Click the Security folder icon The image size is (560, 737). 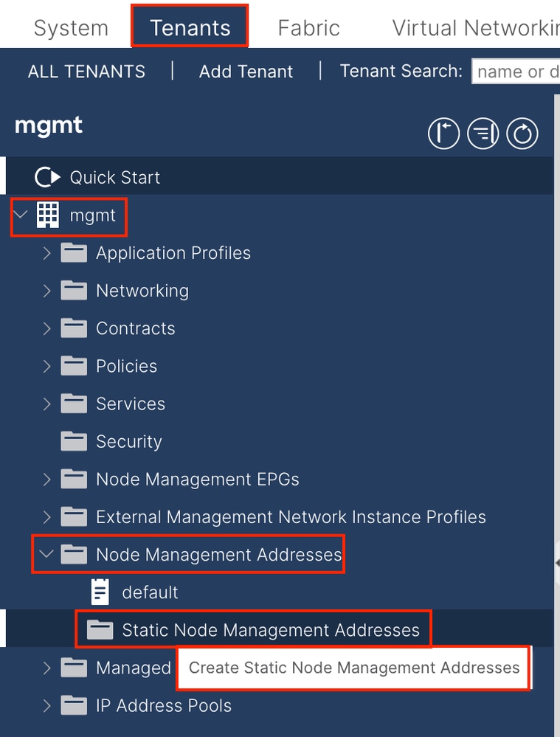[x=74, y=441]
